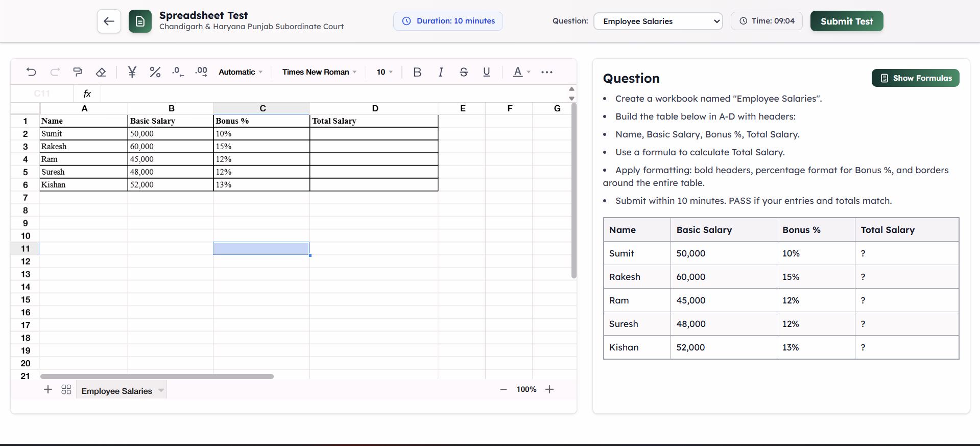
Task: Click the cell name box
Action: [x=42, y=93]
